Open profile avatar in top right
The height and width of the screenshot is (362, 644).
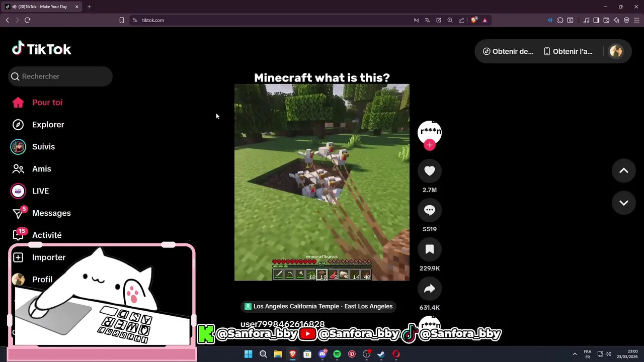pyautogui.click(x=616, y=51)
